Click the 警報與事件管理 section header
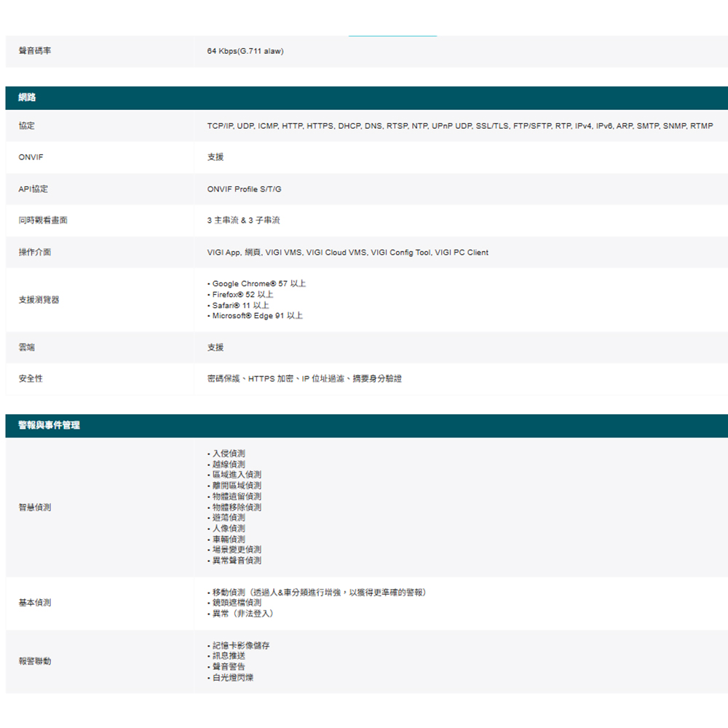 click(x=49, y=425)
